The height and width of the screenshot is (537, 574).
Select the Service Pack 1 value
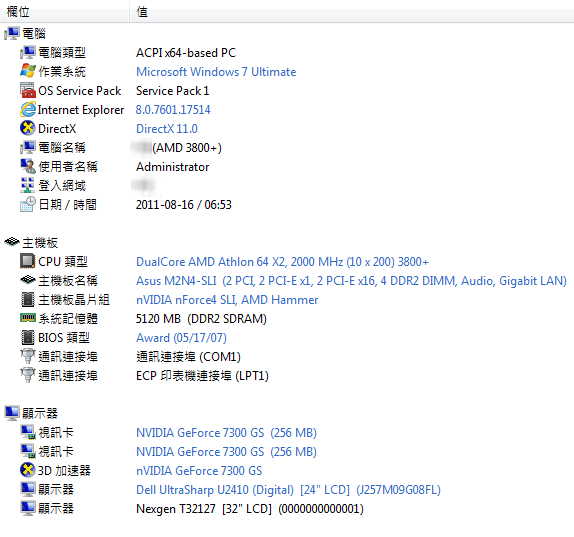(x=172, y=91)
